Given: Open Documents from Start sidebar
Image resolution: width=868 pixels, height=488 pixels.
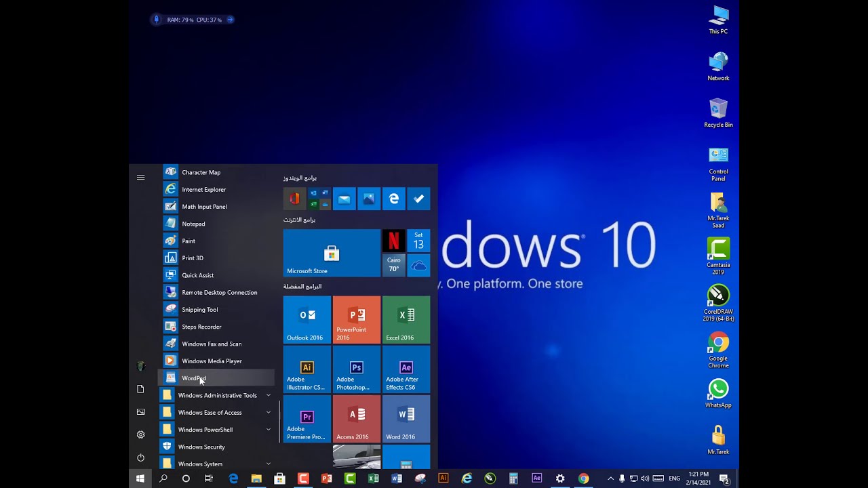Looking at the screenshot, I should pyautogui.click(x=140, y=389).
